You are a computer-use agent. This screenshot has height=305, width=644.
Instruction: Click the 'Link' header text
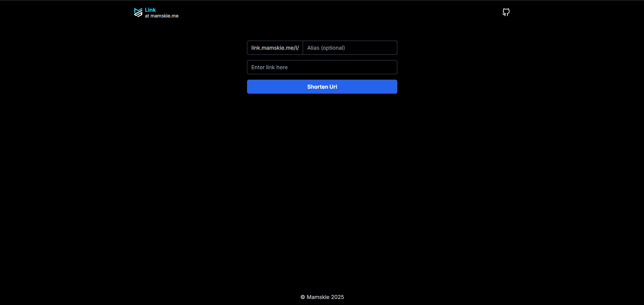coord(150,10)
